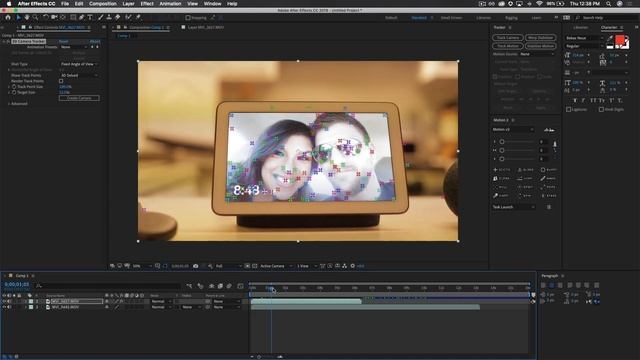Open the Composition menu
Screen dimensions: 640x360
click(103, 4)
